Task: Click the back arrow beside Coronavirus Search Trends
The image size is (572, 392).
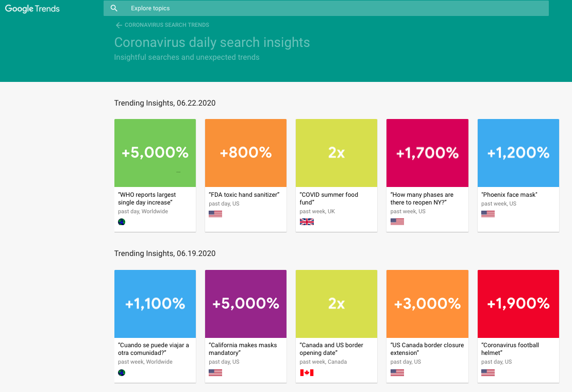Action: pos(119,25)
